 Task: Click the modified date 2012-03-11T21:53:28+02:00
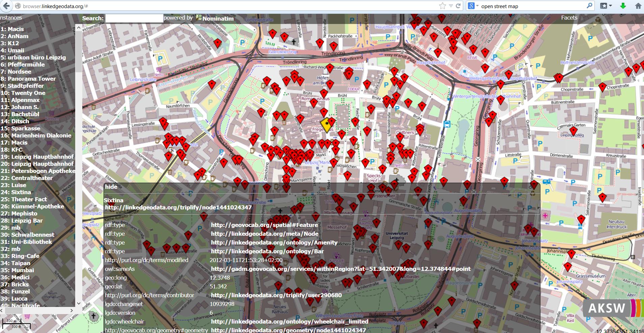[246, 260]
